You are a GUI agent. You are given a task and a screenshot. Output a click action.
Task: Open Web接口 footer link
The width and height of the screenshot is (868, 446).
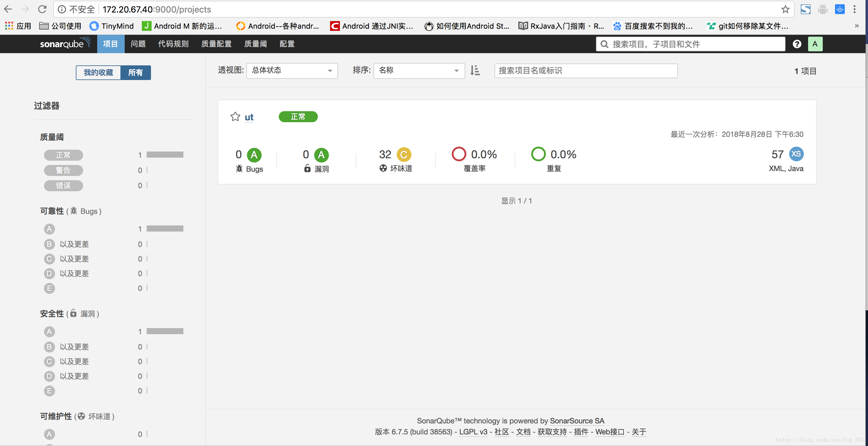tap(609, 432)
